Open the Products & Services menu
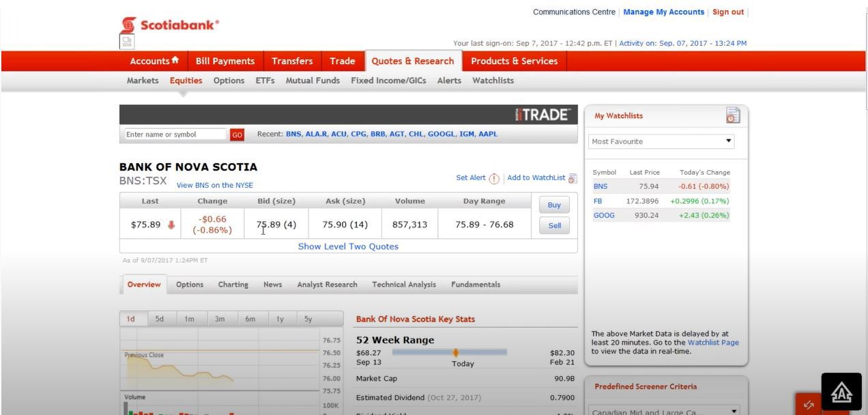The height and width of the screenshot is (415, 868). pos(515,61)
